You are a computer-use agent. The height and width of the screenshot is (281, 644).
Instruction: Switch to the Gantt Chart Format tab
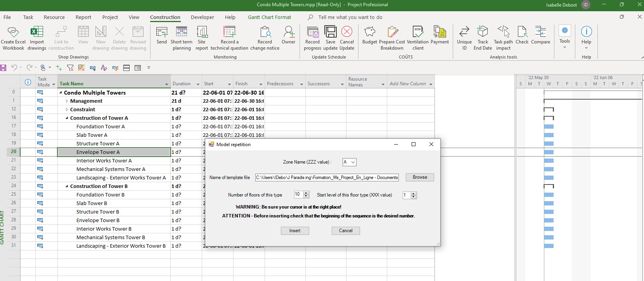pos(269,17)
